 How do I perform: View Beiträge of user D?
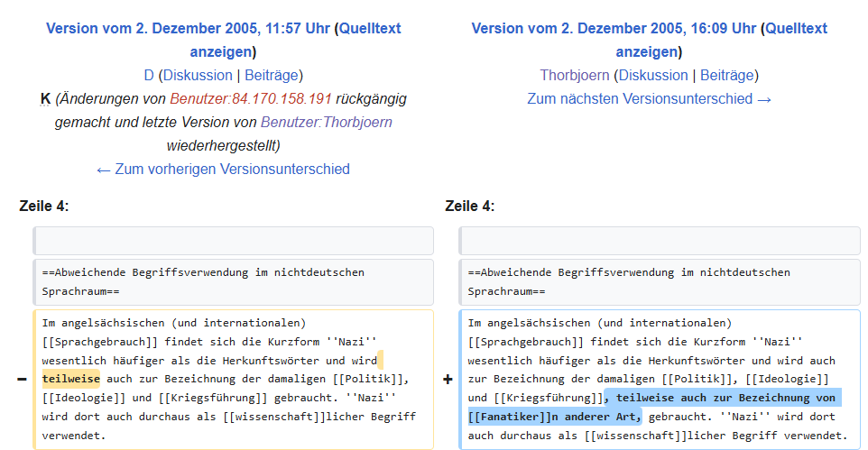(272, 75)
